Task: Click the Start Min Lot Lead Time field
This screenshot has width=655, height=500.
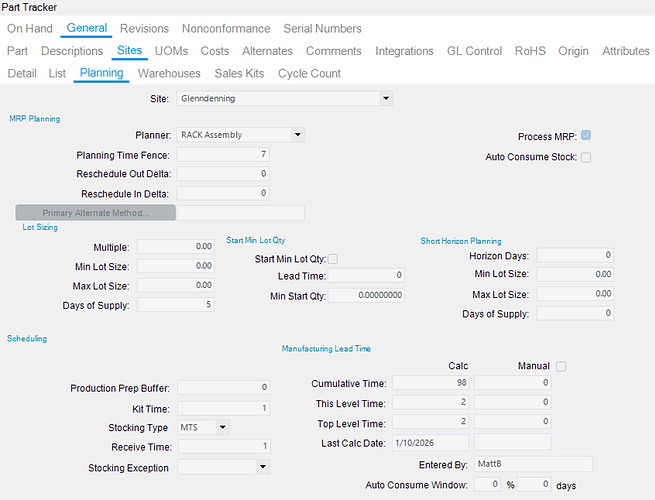Action: click(366, 275)
